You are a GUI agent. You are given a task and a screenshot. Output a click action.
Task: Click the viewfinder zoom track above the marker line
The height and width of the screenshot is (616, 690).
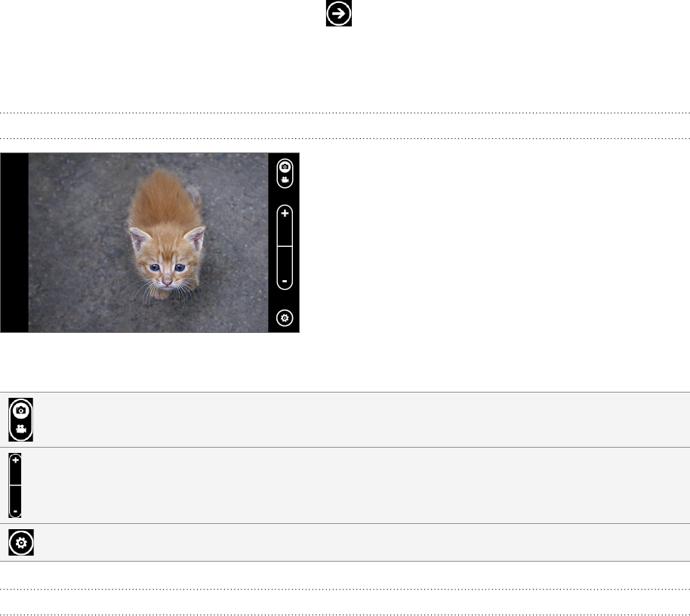tap(285, 232)
